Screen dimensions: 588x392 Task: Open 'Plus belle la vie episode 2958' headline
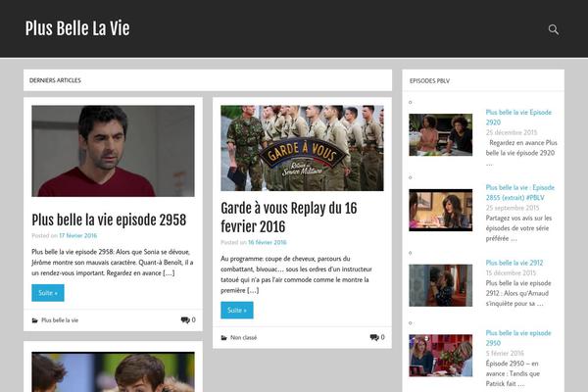(109, 220)
